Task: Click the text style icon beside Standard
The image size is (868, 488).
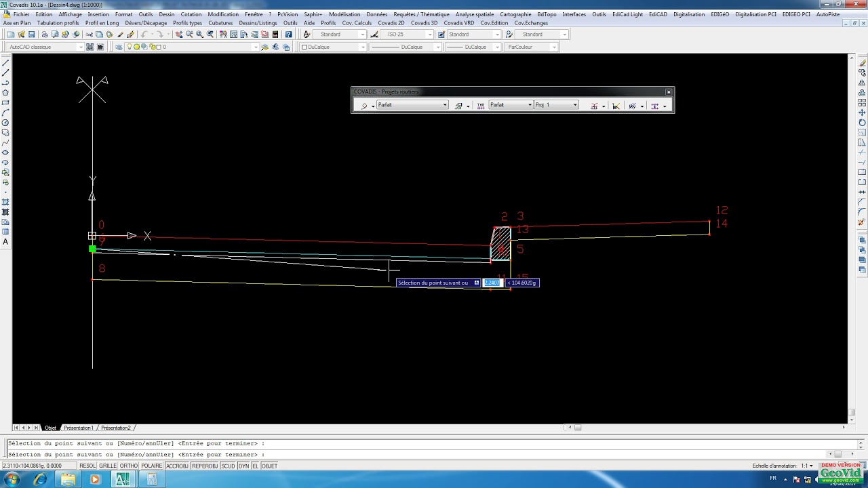Action: (307, 35)
